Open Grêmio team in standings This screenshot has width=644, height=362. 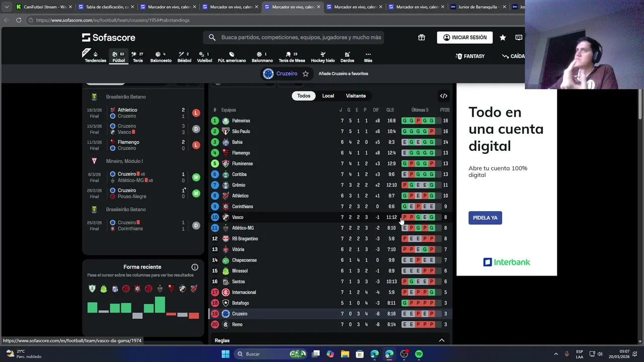(331, 185)
